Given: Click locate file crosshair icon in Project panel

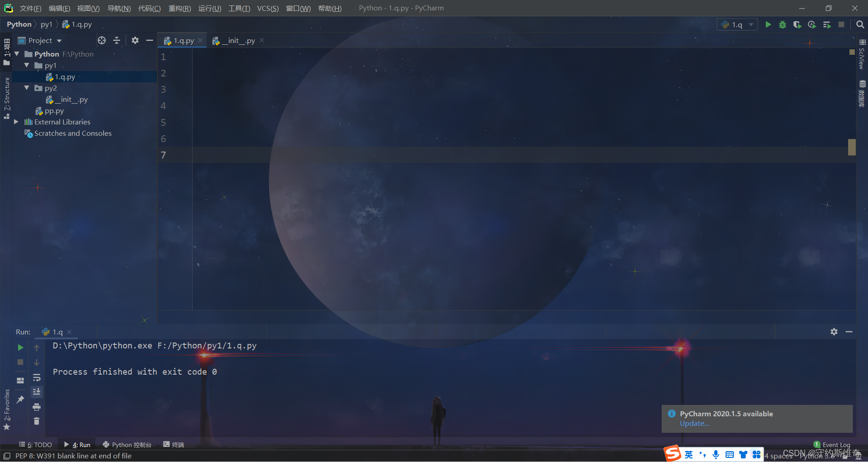Looking at the screenshot, I should pos(102,40).
